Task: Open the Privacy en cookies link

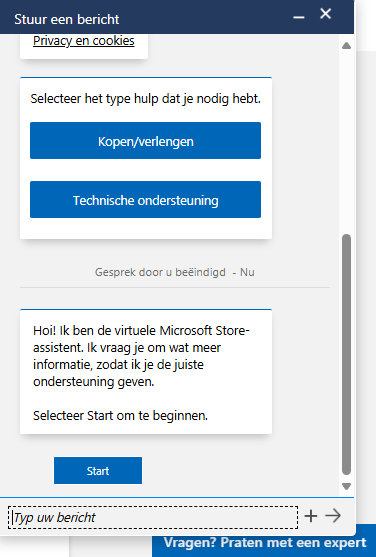Action: pyautogui.click(x=84, y=41)
